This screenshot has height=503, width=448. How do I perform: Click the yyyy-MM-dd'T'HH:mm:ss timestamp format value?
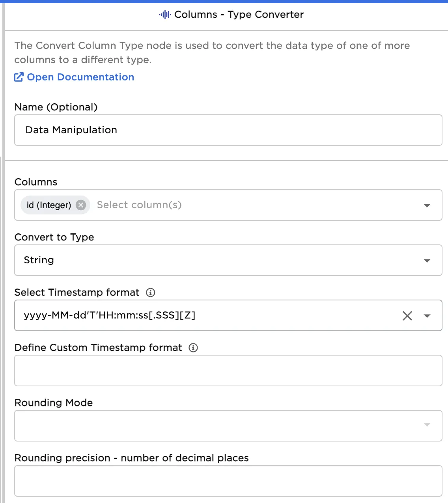(x=110, y=315)
